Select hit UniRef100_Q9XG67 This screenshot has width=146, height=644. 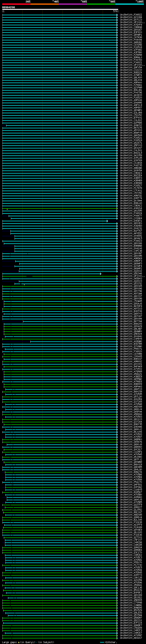tap(131, 30)
